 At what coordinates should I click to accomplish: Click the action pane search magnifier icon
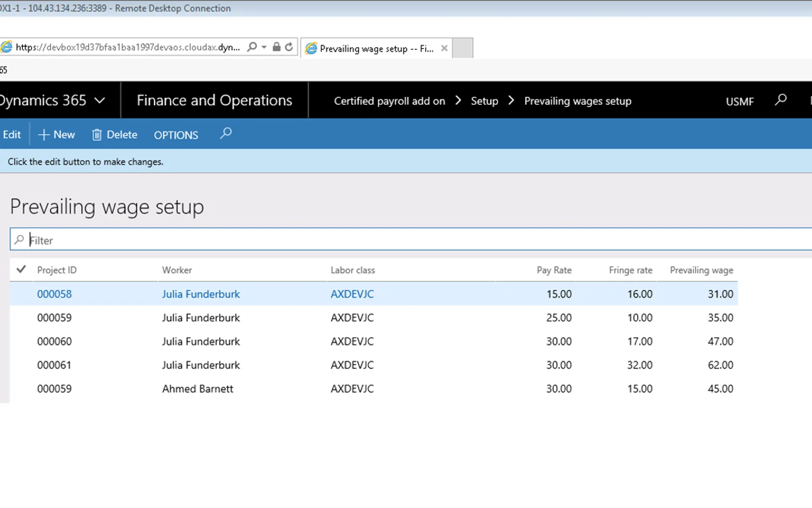click(226, 134)
